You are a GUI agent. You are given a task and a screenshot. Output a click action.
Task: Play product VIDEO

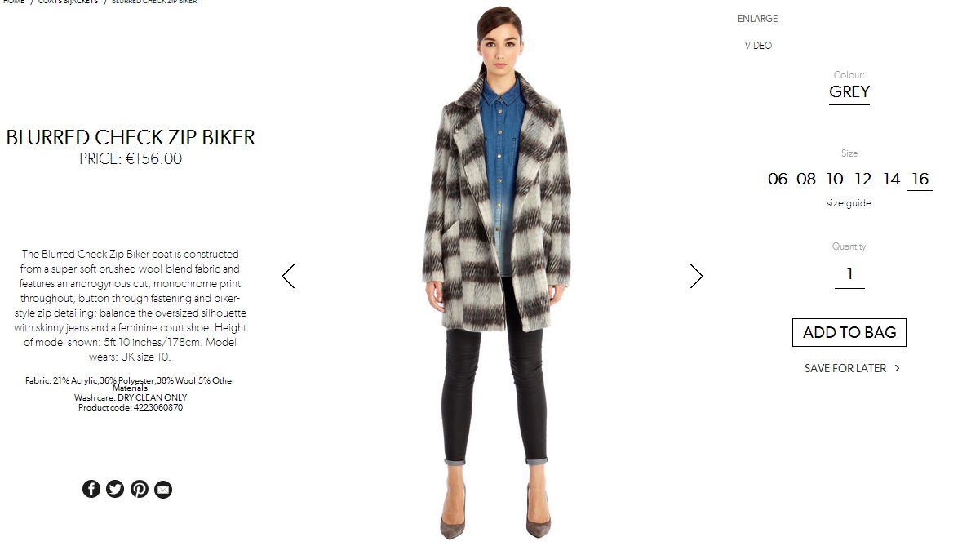tap(758, 46)
